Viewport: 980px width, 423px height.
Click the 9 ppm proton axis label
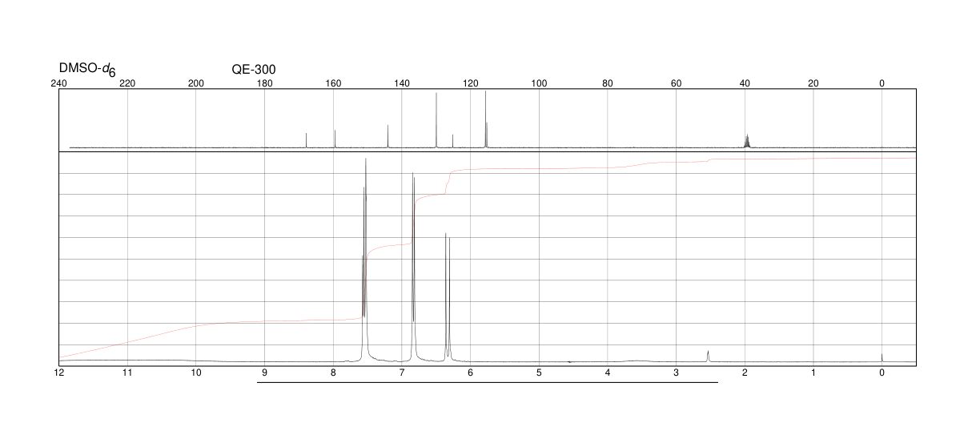(x=264, y=373)
